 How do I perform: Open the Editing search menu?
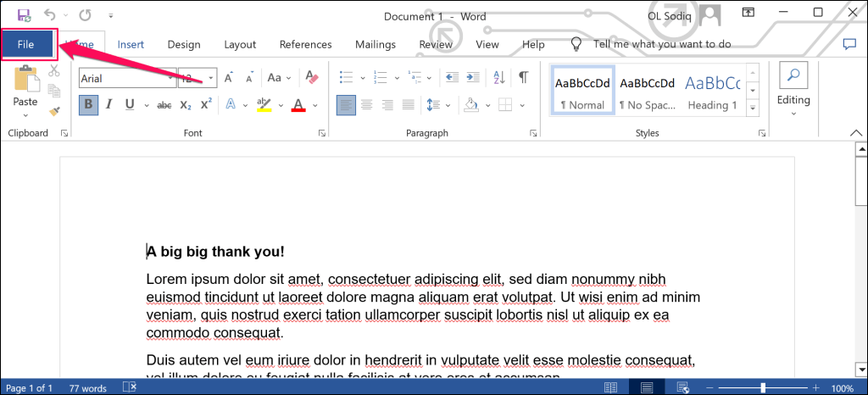(x=793, y=90)
